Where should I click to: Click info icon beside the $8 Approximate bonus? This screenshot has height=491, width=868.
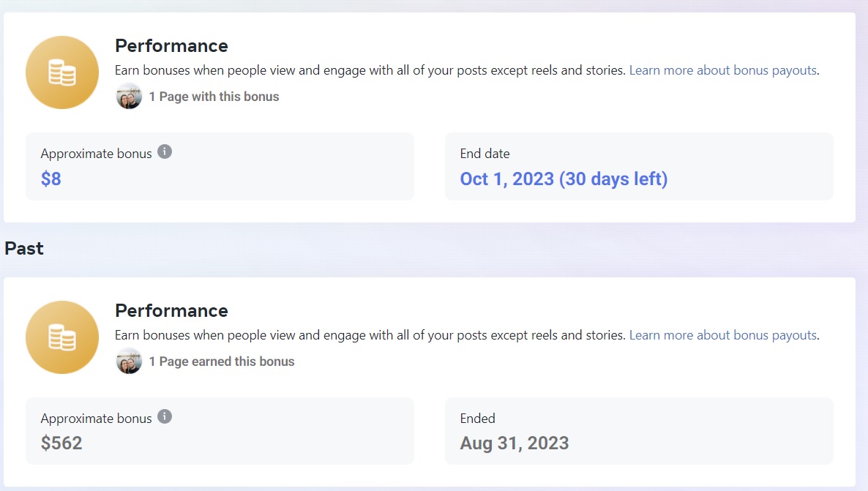click(165, 151)
